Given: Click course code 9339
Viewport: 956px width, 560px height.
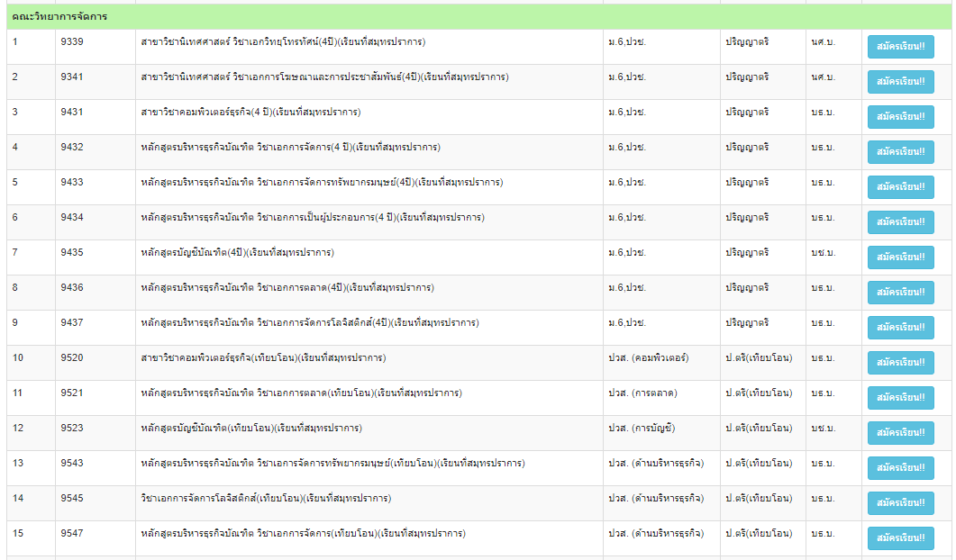Looking at the screenshot, I should (x=72, y=42).
